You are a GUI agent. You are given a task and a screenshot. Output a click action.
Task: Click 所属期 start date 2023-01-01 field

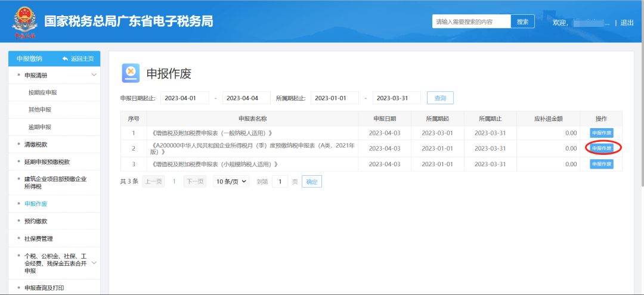pos(335,98)
